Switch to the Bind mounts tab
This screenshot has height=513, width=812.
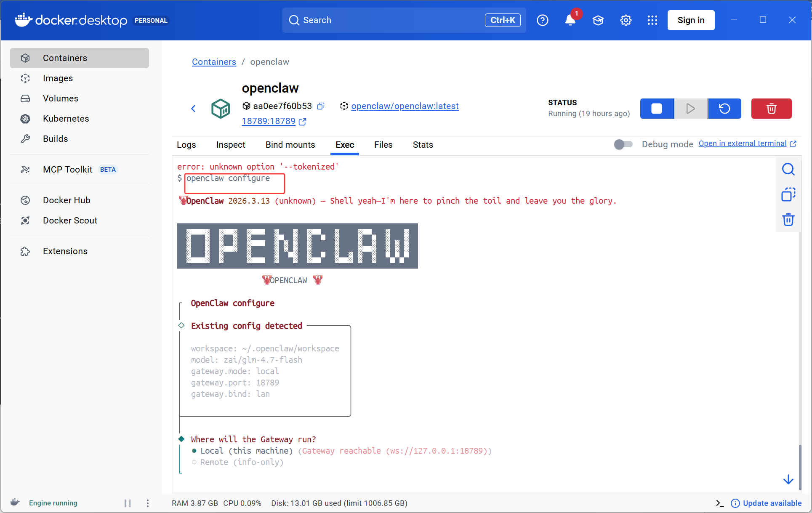pyautogui.click(x=290, y=145)
